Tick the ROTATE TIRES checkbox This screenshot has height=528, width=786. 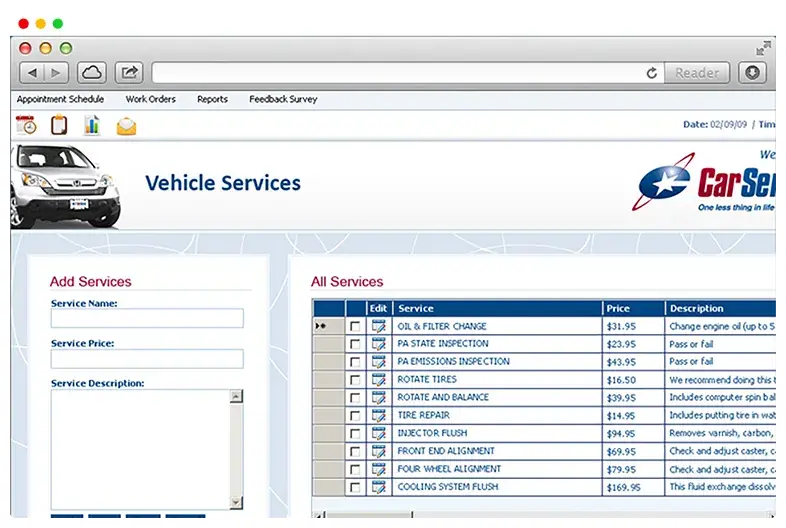[355, 380]
